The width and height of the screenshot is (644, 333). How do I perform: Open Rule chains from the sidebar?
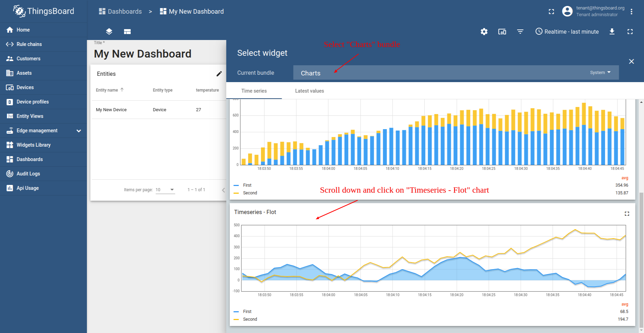[x=43, y=44]
